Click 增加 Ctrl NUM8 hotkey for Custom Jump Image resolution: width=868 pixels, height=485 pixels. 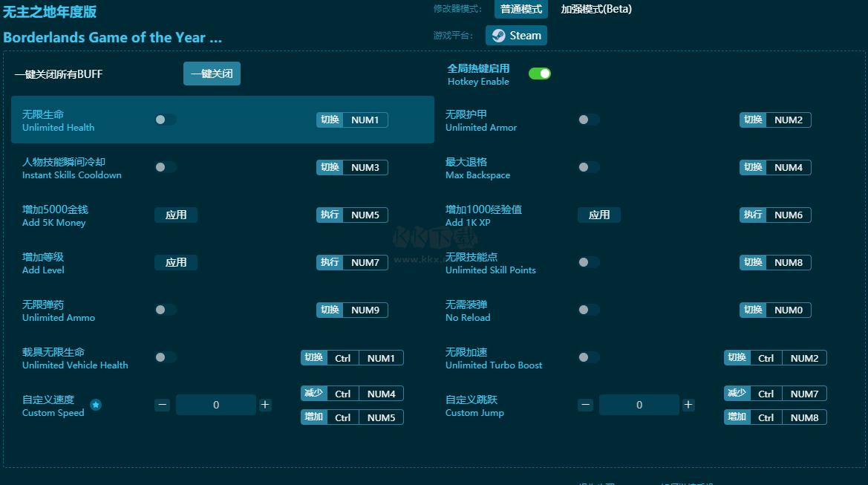coord(775,417)
